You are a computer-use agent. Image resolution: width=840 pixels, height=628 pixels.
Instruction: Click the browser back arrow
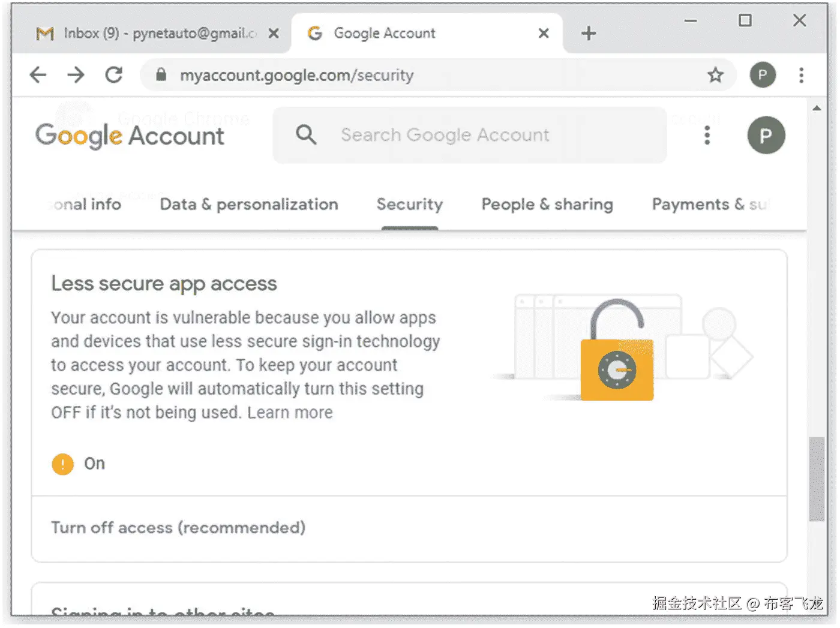pos(38,75)
